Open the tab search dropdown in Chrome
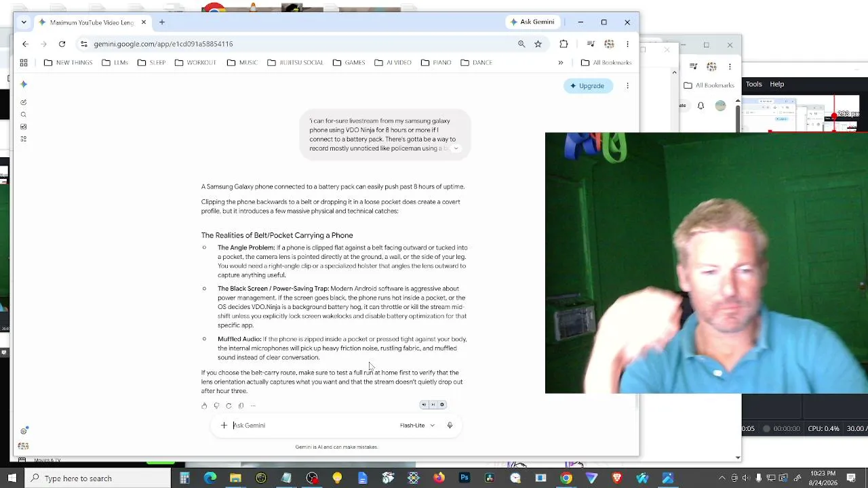The height and width of the screenshot is (488, 868). (x=24, y=22)
